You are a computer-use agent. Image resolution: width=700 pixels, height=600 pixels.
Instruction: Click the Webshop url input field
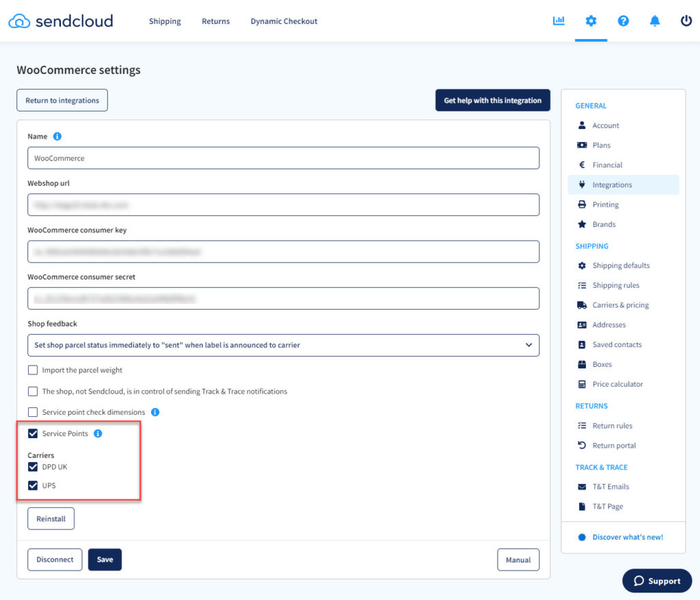tap(283, 205)
